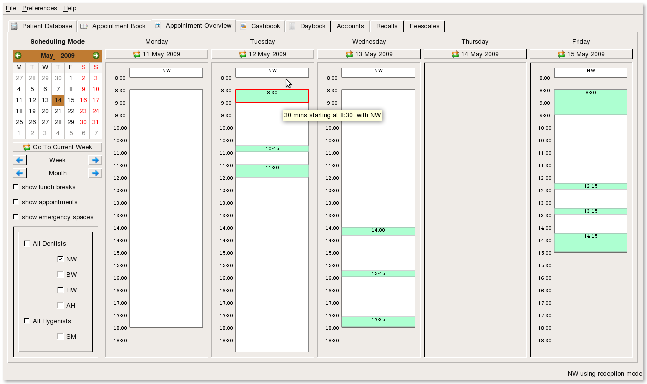Click the Scheduling Mode heading
The image size is (647, 384).
pos(57,42)
